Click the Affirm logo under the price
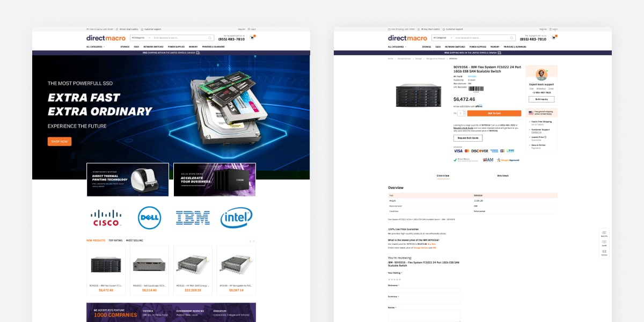 479,106
